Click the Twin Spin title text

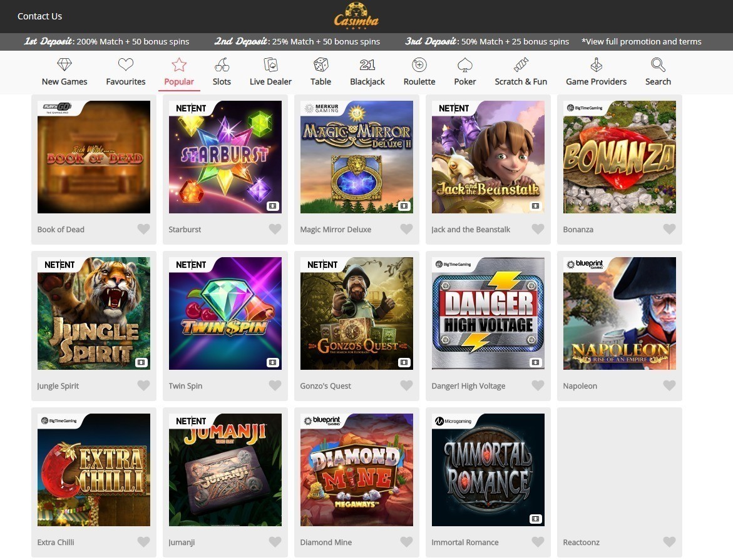[185, 386]
